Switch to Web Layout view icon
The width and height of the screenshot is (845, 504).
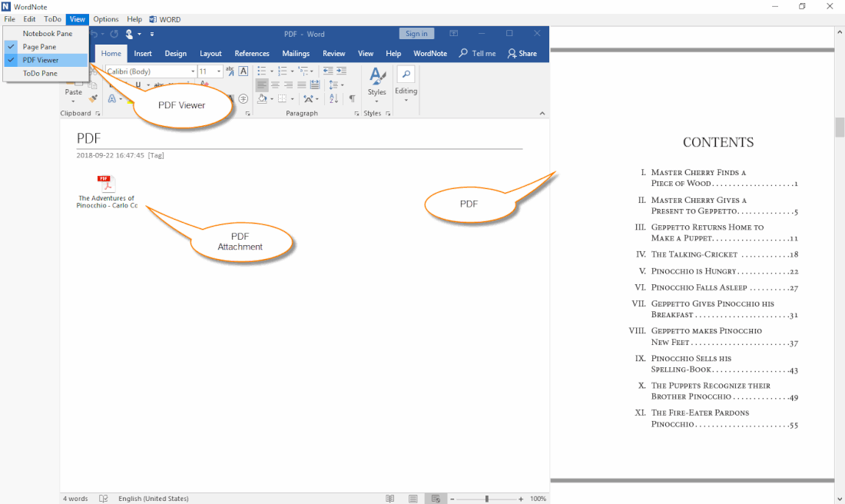[x=436, y=499]
